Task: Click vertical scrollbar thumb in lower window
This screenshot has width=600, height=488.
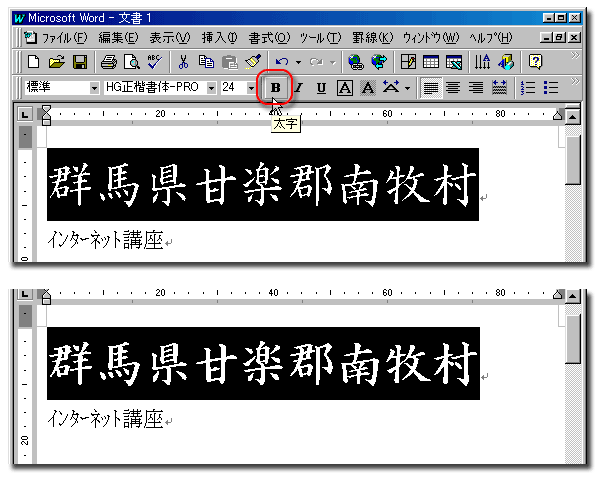Action: point(573,338)
